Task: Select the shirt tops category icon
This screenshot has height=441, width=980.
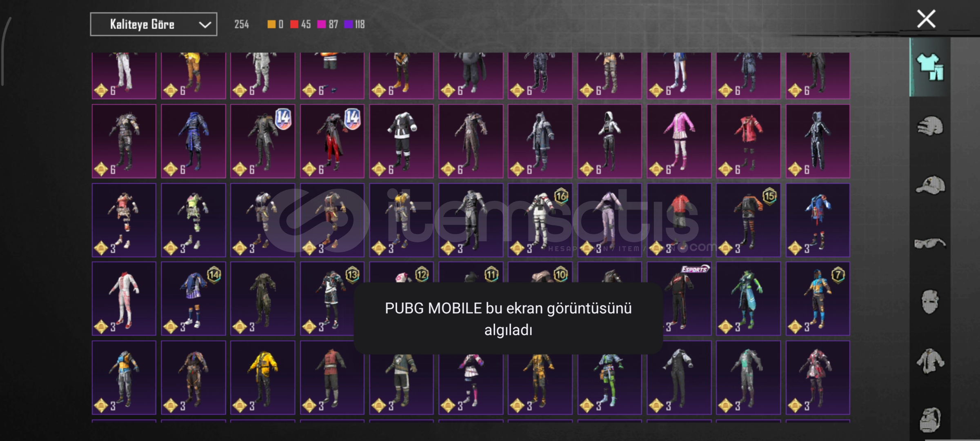Action: (930, 361)
